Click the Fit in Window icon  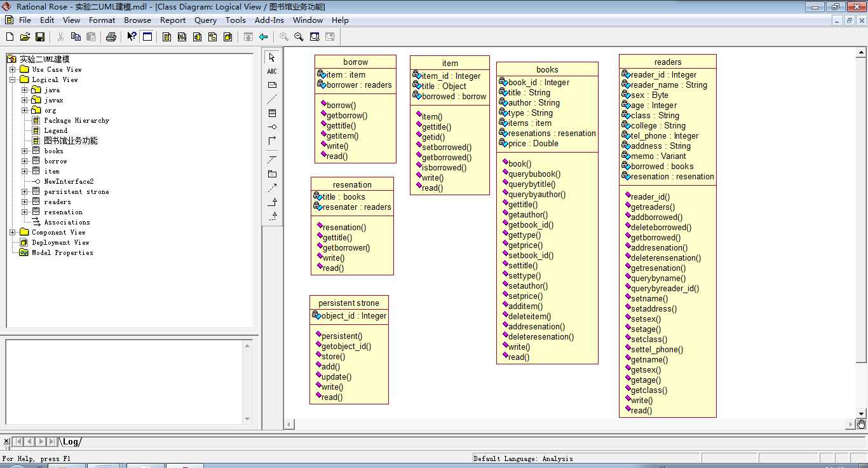click(315, 37)
